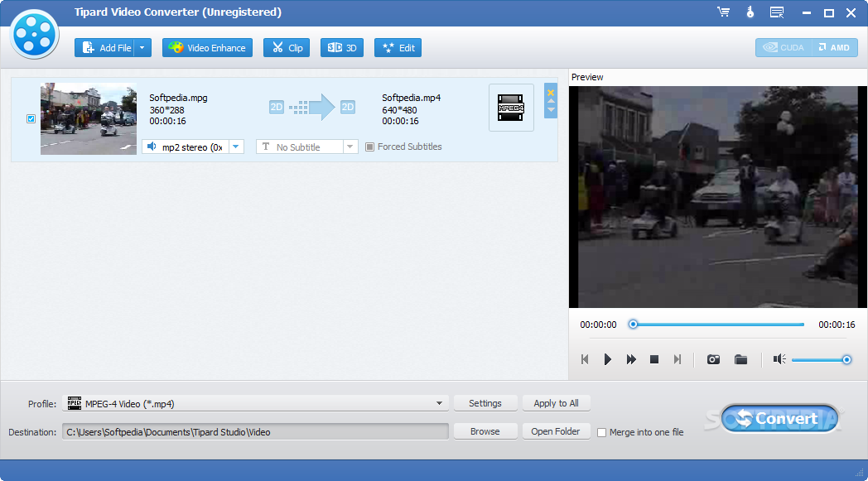Click the output 2D mode icon
This screenshot has height=481, width=868.
tap(347, 107)
